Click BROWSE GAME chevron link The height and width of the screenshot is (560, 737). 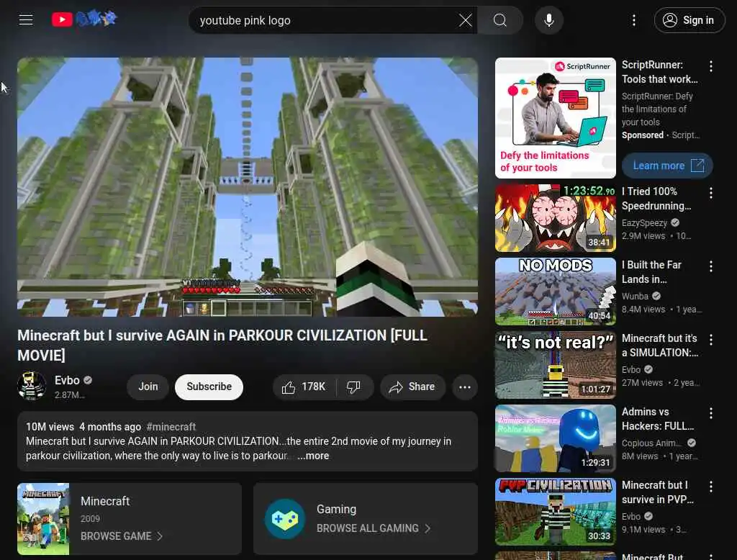pos(122,536)
